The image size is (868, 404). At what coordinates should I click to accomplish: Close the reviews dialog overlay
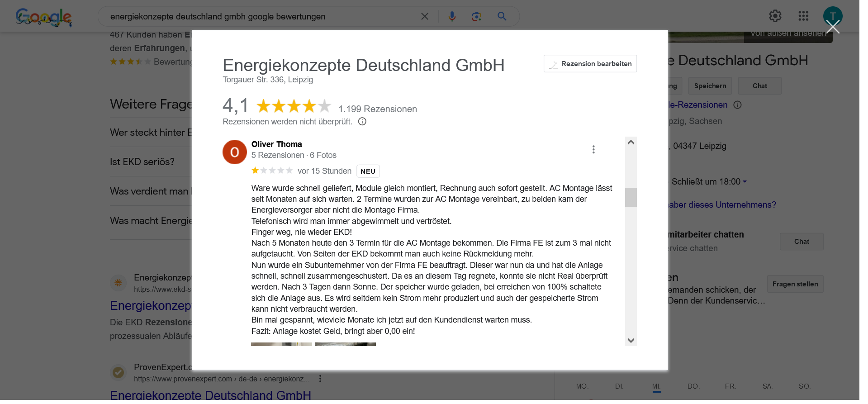833,27
